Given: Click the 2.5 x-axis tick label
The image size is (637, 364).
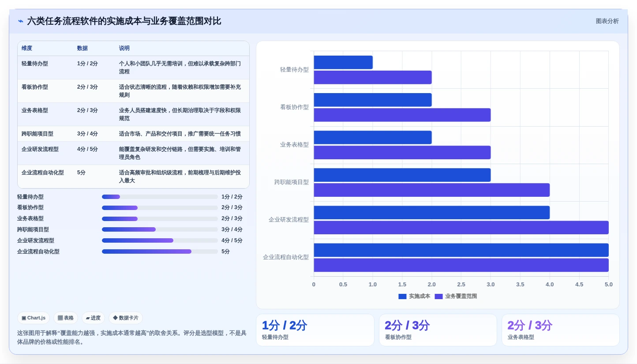Looking at the screenshot, I should pos(461,285).
